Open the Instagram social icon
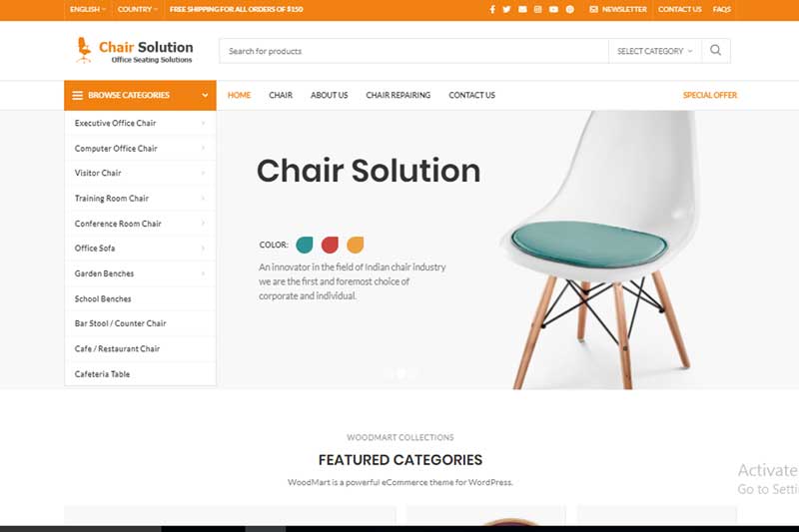 (537, 9)
